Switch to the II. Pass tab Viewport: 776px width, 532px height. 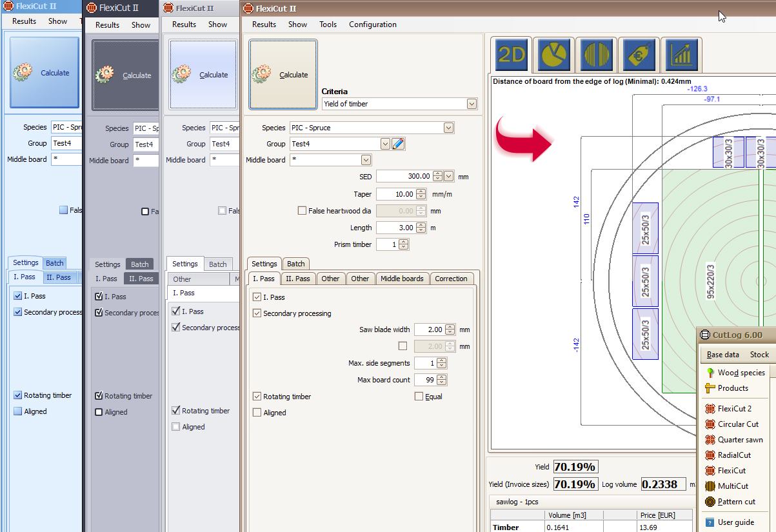point(298,279)
